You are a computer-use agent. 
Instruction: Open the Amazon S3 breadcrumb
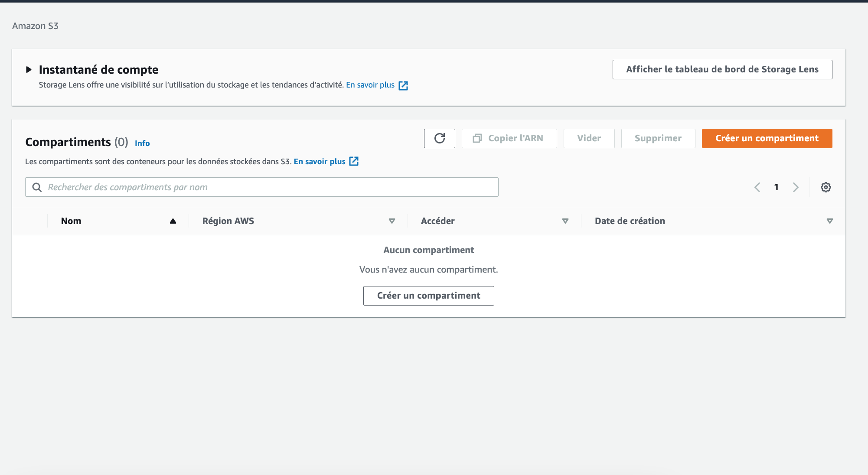36,26
